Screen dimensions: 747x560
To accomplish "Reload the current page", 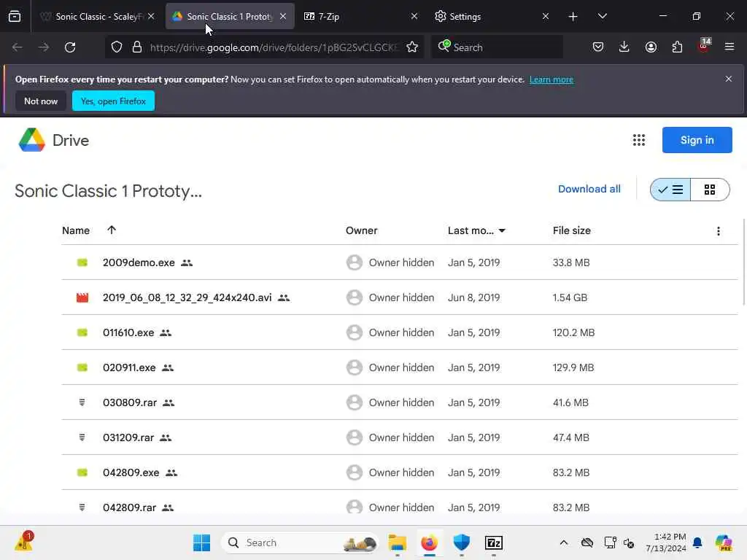I will [x=70, y=47].
